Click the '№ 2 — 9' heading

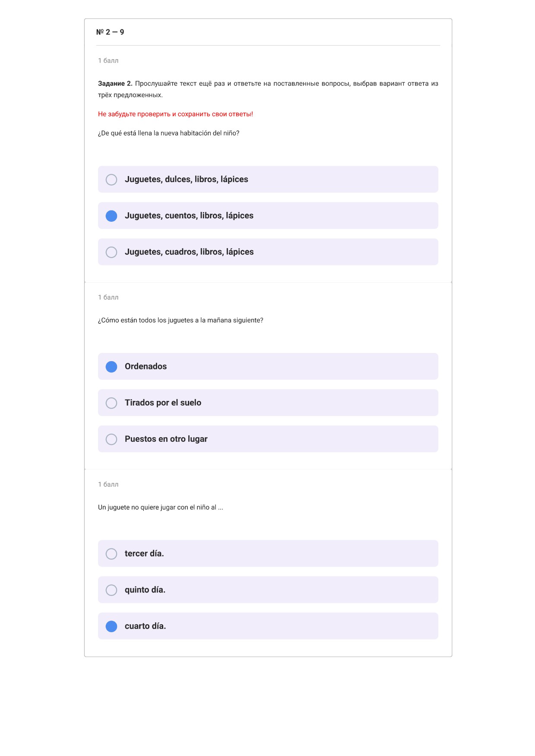point(110,32)
